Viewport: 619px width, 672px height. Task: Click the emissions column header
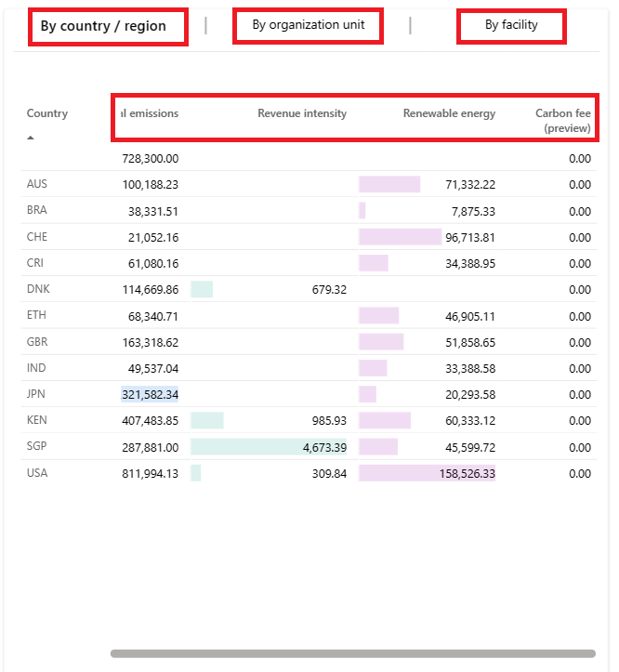[x=150, y=113]
